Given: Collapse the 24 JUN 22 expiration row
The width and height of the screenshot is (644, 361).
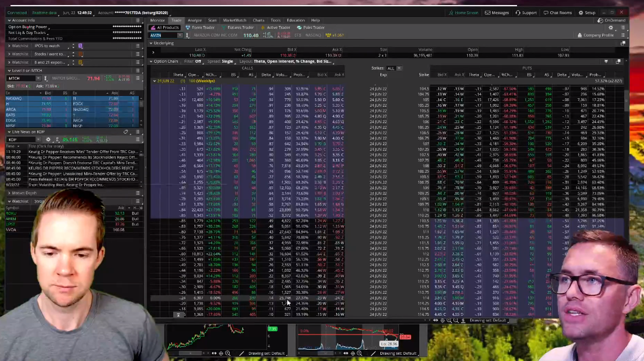Looking at the screenshot, I should (x=155, y=81).
